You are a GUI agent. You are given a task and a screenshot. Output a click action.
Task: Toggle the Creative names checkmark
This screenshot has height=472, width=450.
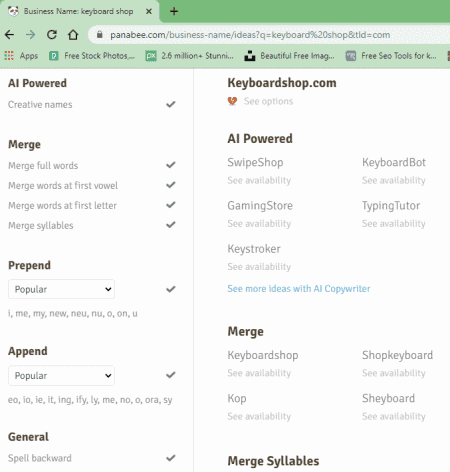click(x=171, y=104)
